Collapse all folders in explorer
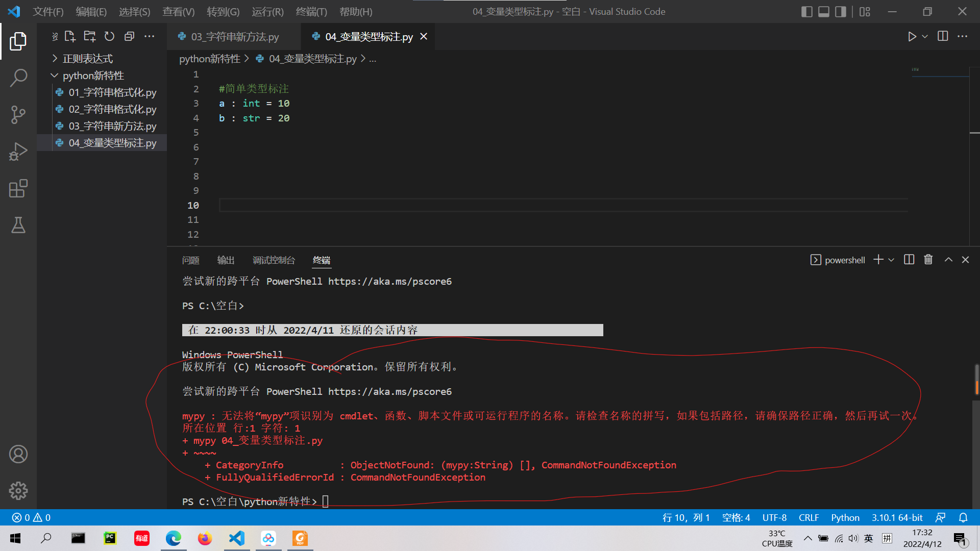Screen dimensions: 980x551 (x=129, y=36)
